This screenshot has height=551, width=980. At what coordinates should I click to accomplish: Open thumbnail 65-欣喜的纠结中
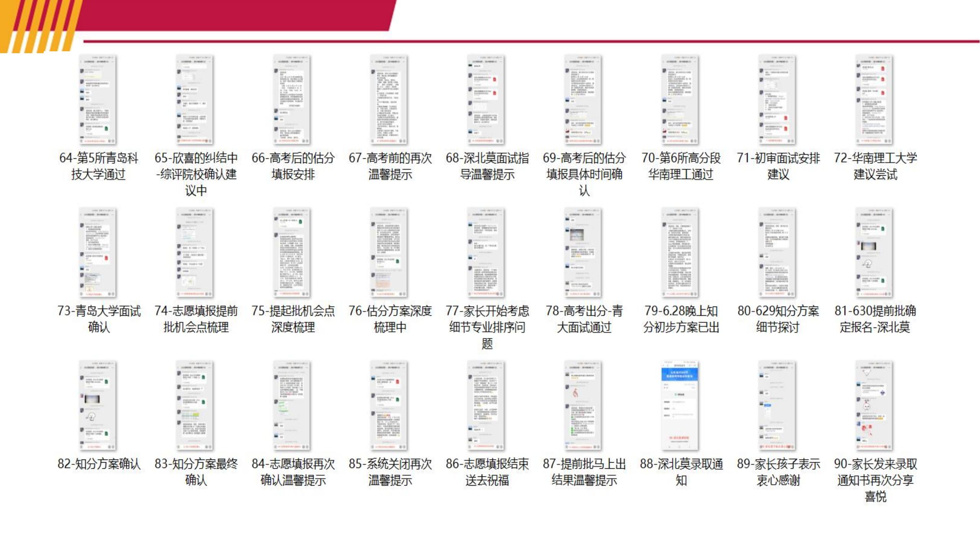pos(195,100)
